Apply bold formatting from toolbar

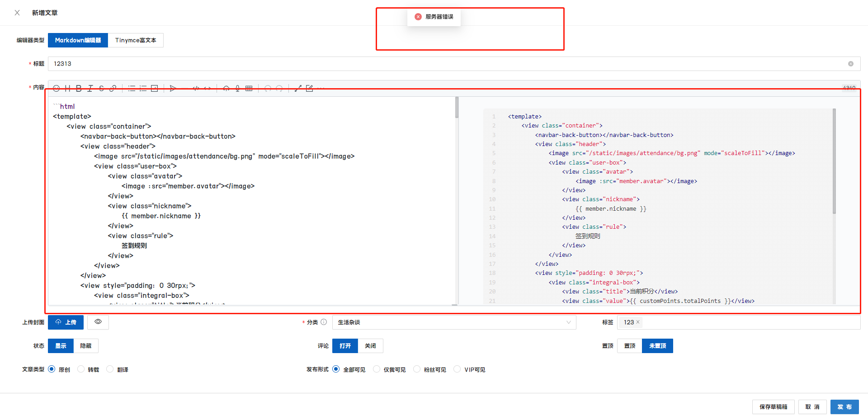point(79,89)
